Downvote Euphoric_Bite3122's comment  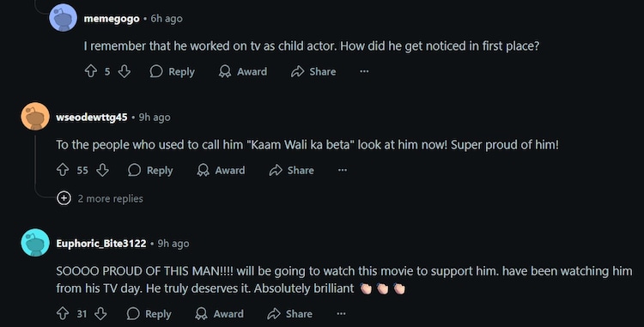point(100,314)
